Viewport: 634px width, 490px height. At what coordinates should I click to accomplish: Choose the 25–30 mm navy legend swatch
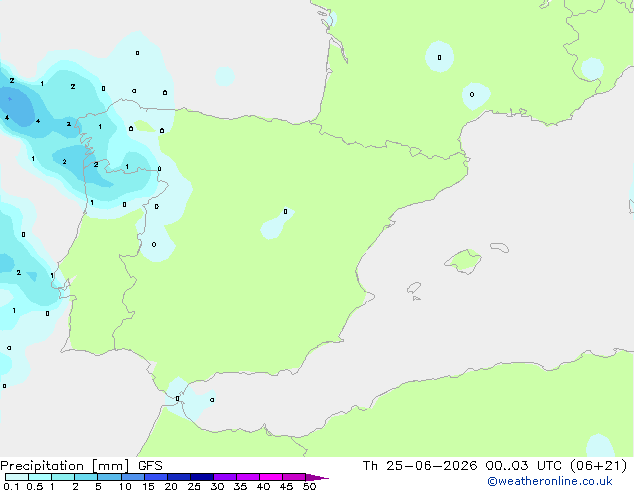point(202,477)
